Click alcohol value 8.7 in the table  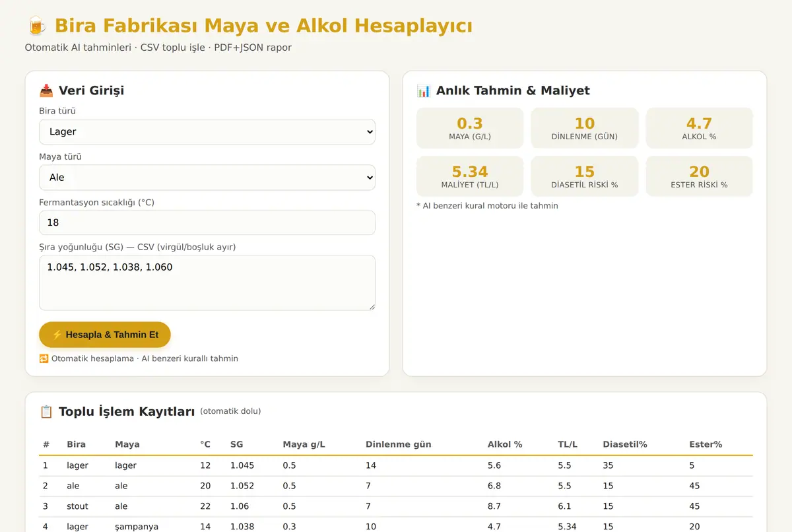[x=494, y=506]
